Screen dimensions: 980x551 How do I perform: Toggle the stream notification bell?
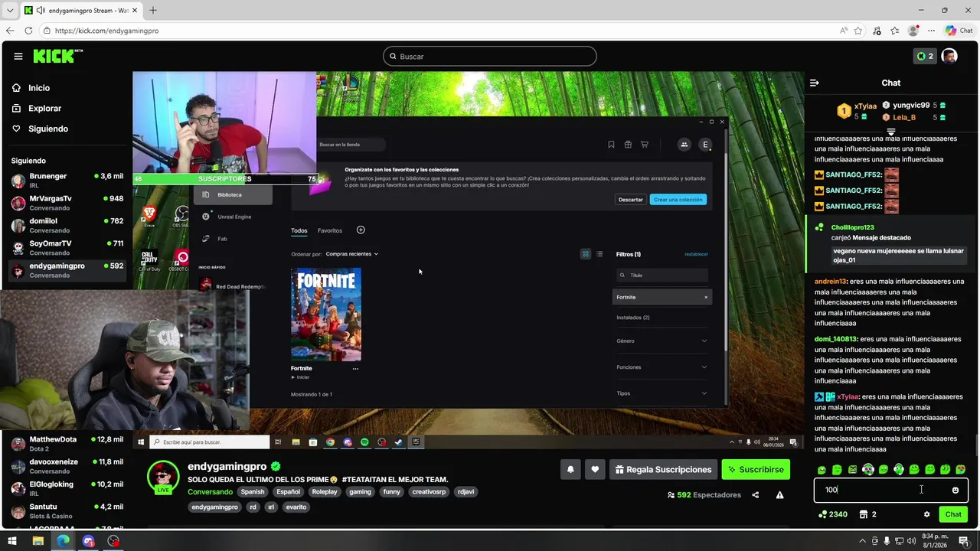(570, 470)
